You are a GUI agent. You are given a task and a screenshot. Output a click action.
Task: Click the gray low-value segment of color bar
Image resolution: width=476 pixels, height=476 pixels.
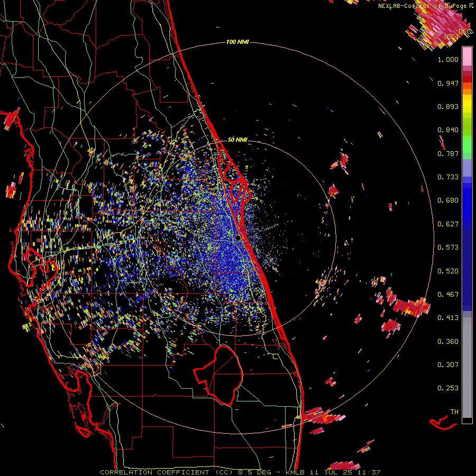point(467,368)
